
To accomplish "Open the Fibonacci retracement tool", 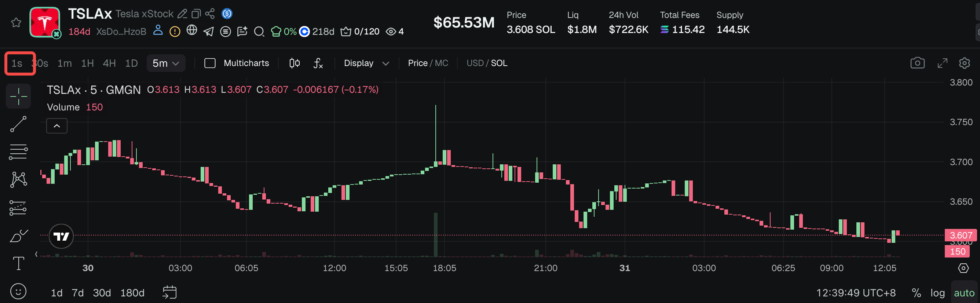I will (18, 152).
